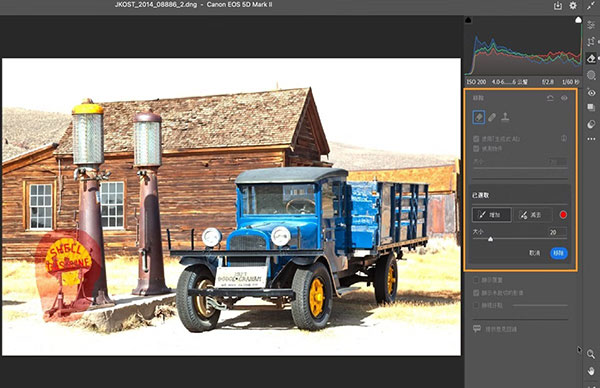Open the Masking tool icon
This screenshot has height=388, width=600.
click(x=591, y=75)
